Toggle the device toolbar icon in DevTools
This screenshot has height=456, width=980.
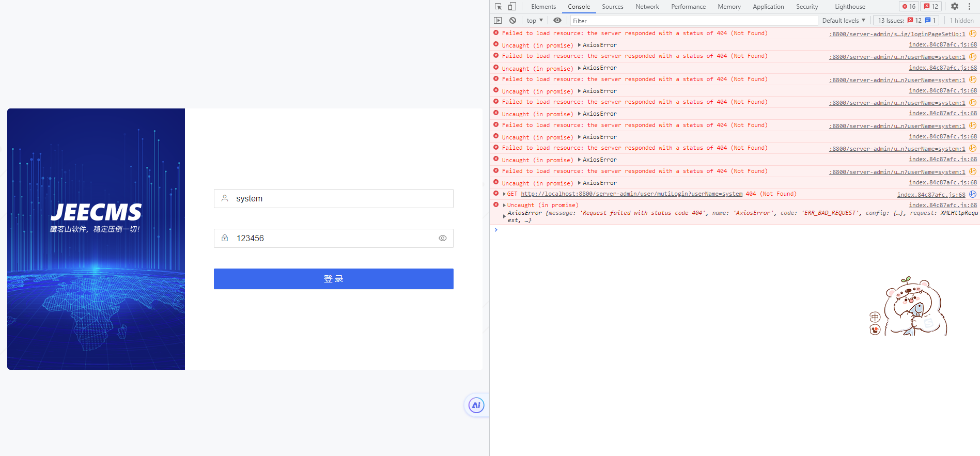click(x=512, y=7)
